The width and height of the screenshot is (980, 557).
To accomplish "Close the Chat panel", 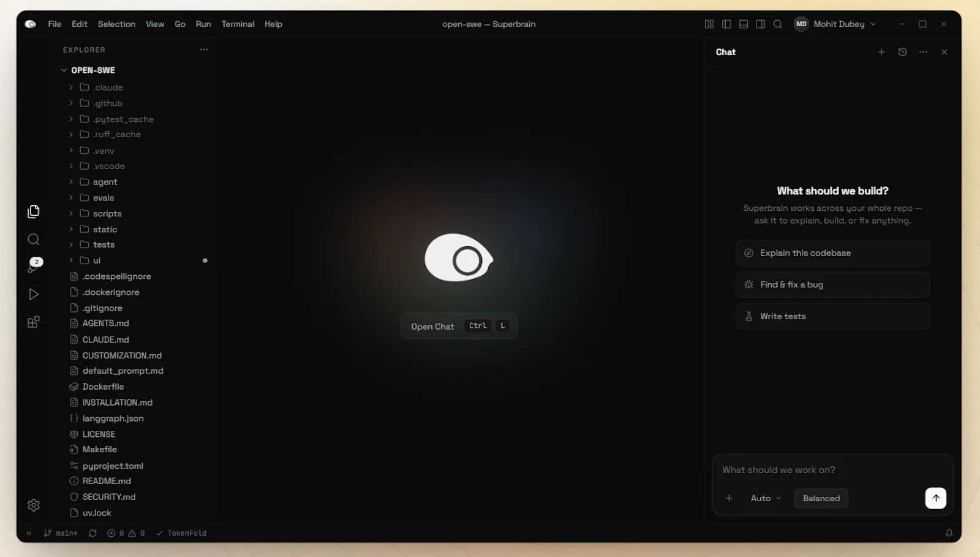I will [x=944, y=52].
